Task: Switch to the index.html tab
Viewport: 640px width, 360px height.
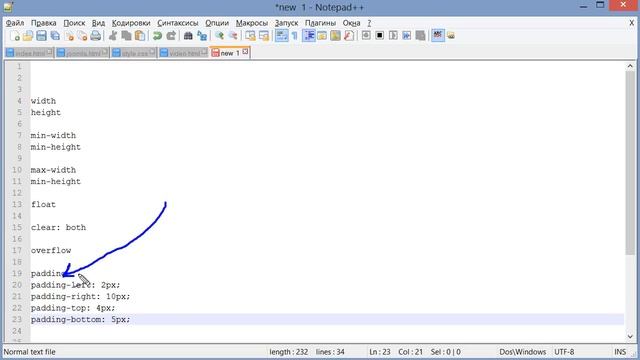Action: [x=30, y=53]
